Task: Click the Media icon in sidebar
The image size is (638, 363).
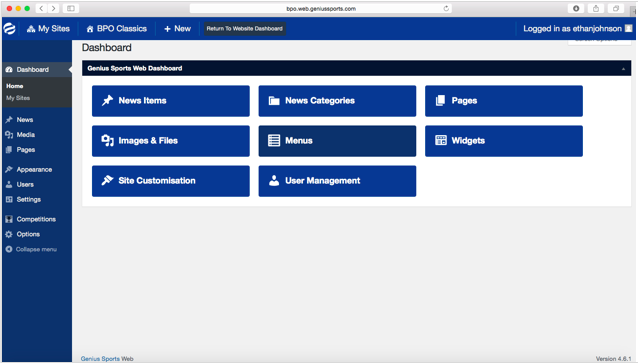Action: pyautogui.click(x=9, y=135)
